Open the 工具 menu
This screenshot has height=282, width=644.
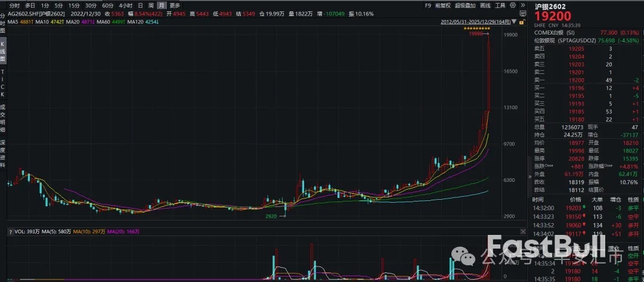point(500,5)
